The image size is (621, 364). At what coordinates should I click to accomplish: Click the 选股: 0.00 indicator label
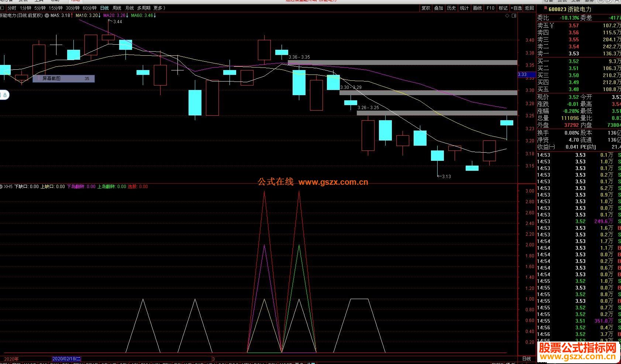pyautogui.click(x=138, y=187)
